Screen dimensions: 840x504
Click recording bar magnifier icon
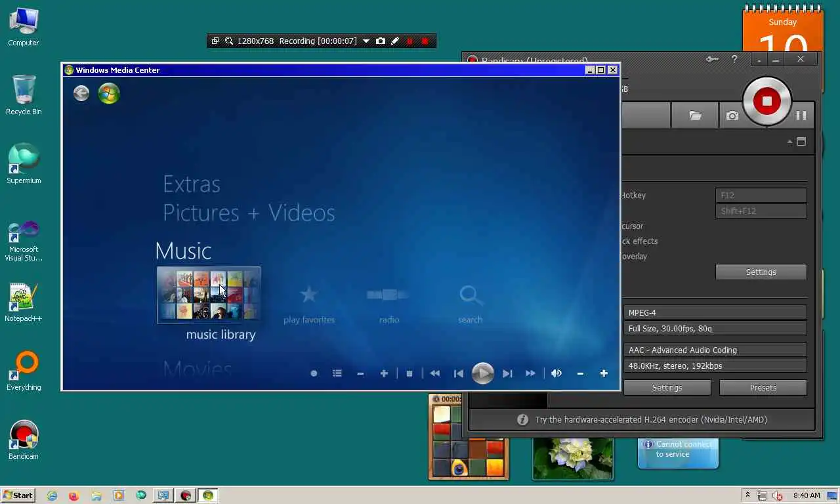tap(229, 41)
